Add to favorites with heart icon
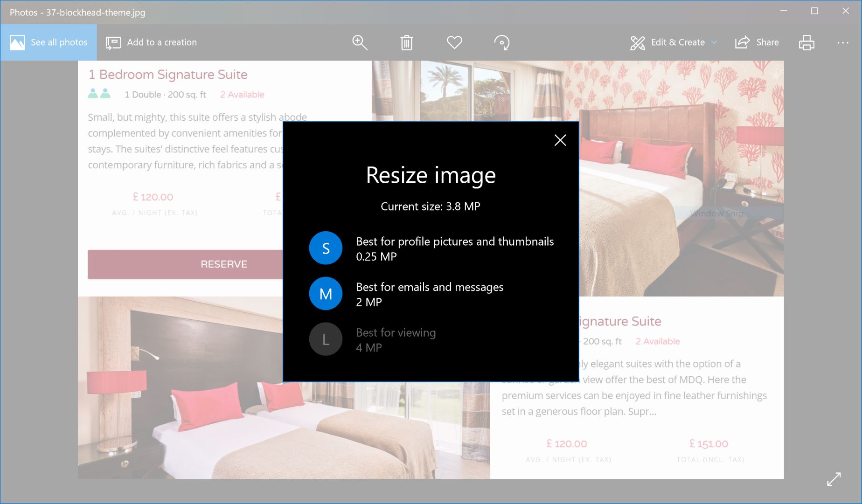The width and height of the screenshot is (862, 504). point(454,42)
